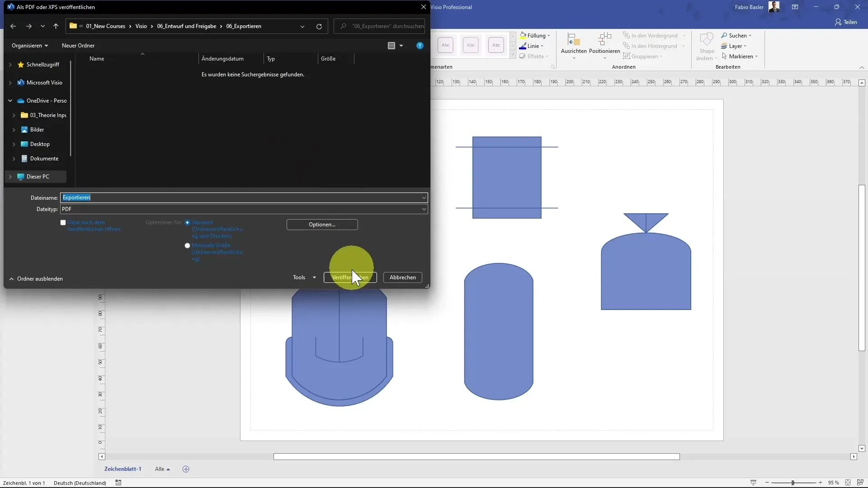868x488 pixels.
Task: Open the Suchen dropdown in ribbon
Action: point(736,36)
